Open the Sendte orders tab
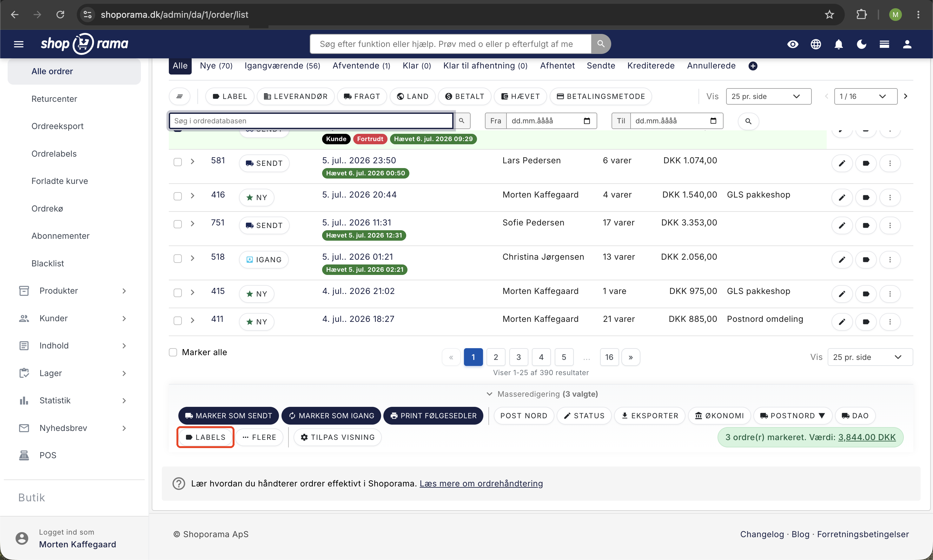The height and width of the screenshot is (560, 933). [x=601, y=66]
